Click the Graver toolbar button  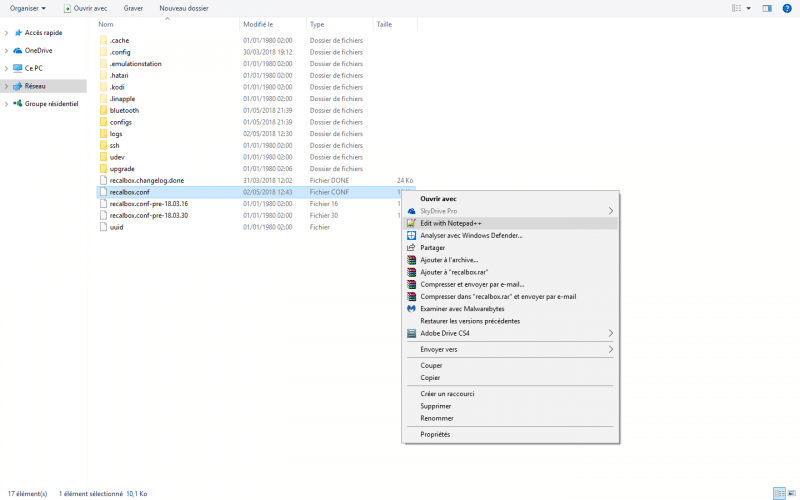pyautogui.click(x=133, y=8)
